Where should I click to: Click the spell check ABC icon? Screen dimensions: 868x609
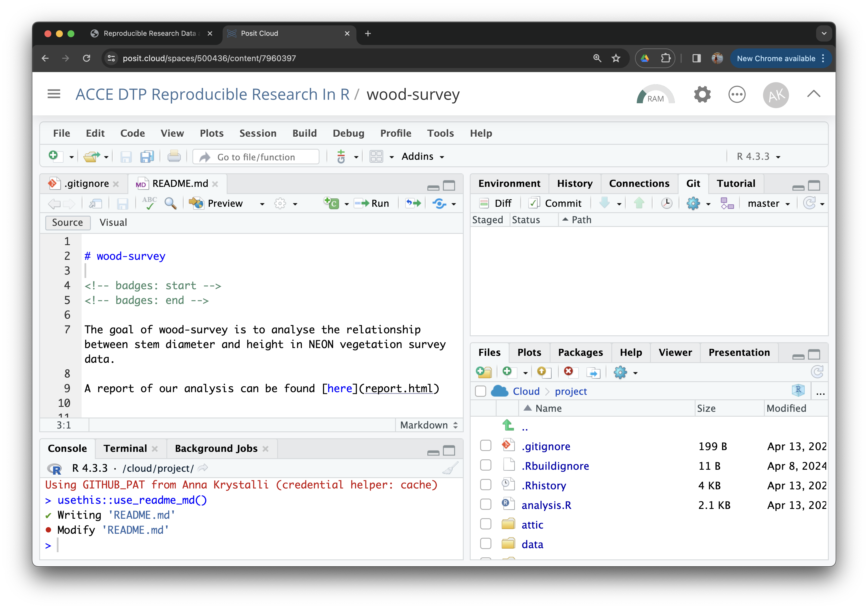tap(149, 203)
